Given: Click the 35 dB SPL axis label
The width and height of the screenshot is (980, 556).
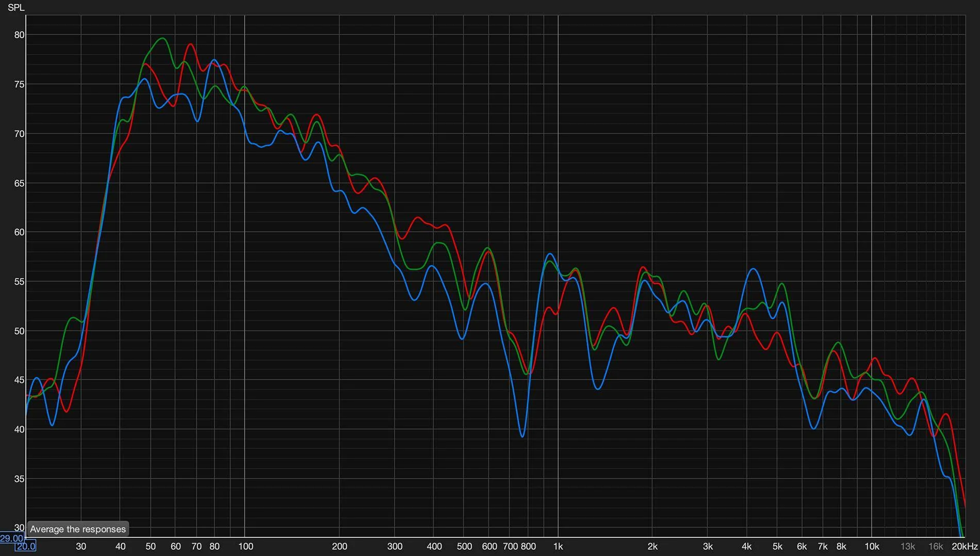Looking at the screenshot, I should click(19, 479).
